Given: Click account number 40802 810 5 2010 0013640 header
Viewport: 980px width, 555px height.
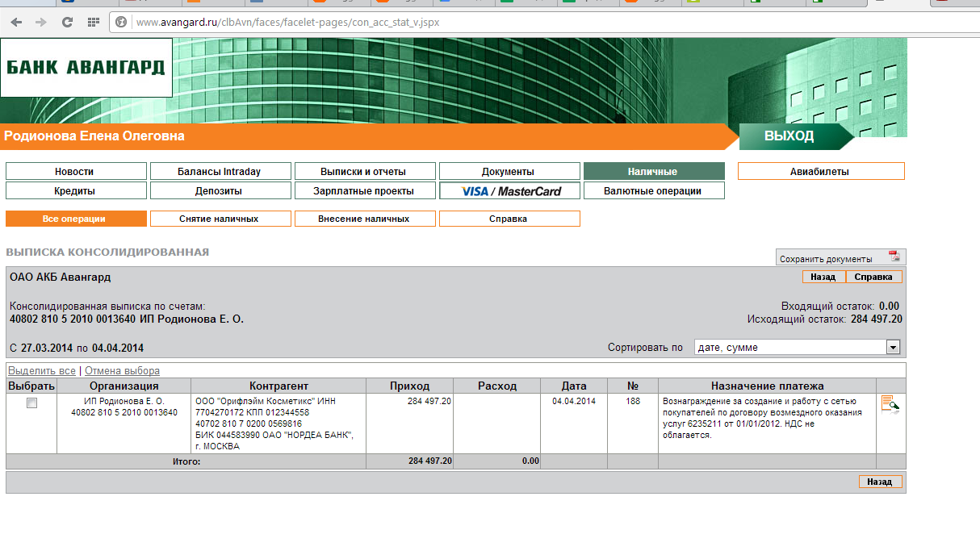Looking at the screenshot, I should click(x=73, y=319).
